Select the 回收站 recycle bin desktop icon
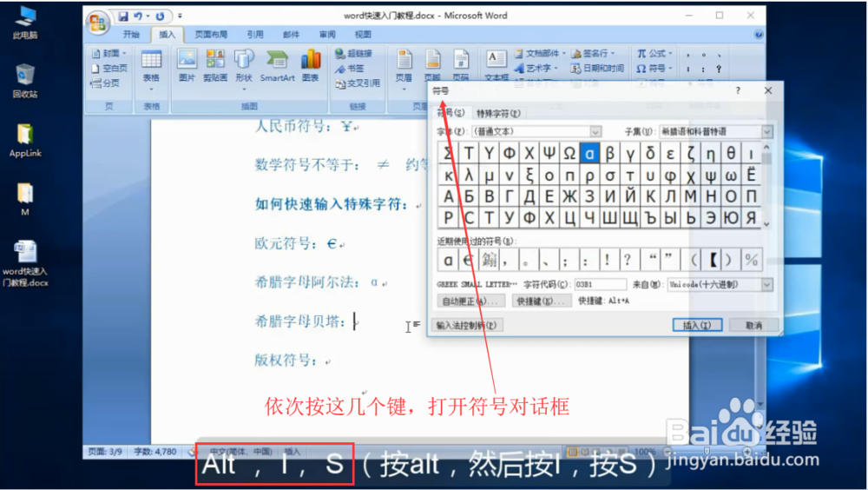The height and width of the screenshot is (490, 868). click(x=25, y=81)
